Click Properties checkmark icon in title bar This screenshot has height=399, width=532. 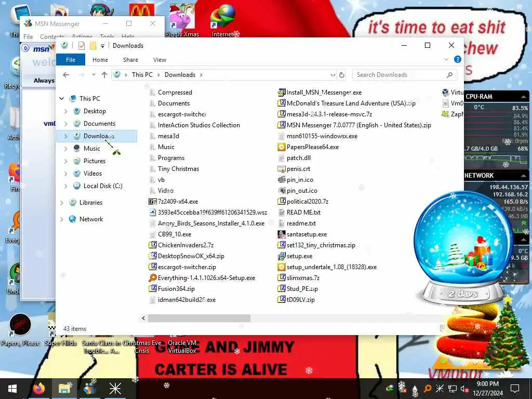click(x=82, y=46)
